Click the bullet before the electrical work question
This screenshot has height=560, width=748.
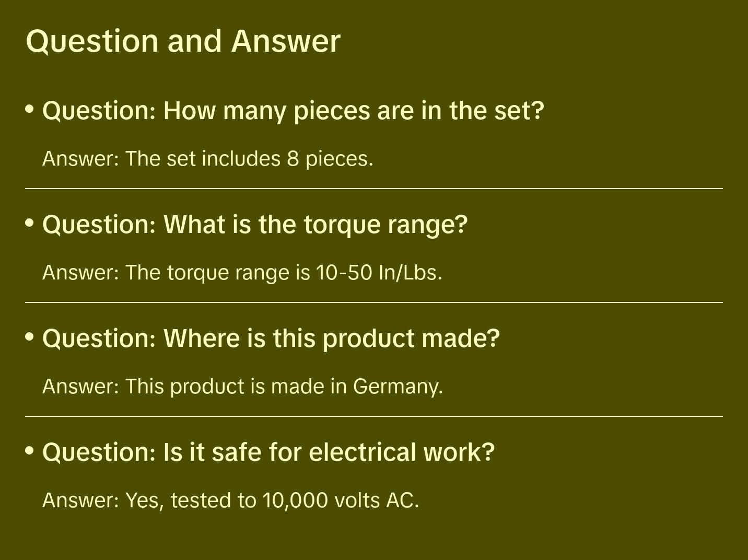[30, 450]
